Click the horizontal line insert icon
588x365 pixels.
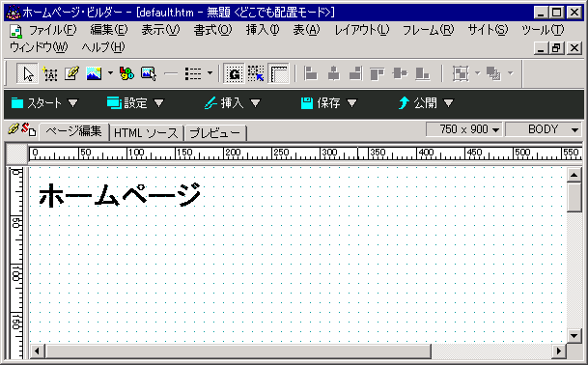171,73
